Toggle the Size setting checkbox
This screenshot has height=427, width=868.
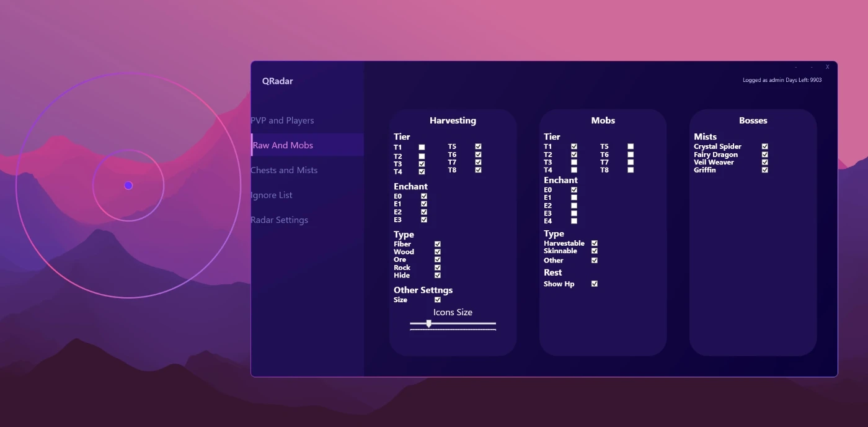click(438, 300)
